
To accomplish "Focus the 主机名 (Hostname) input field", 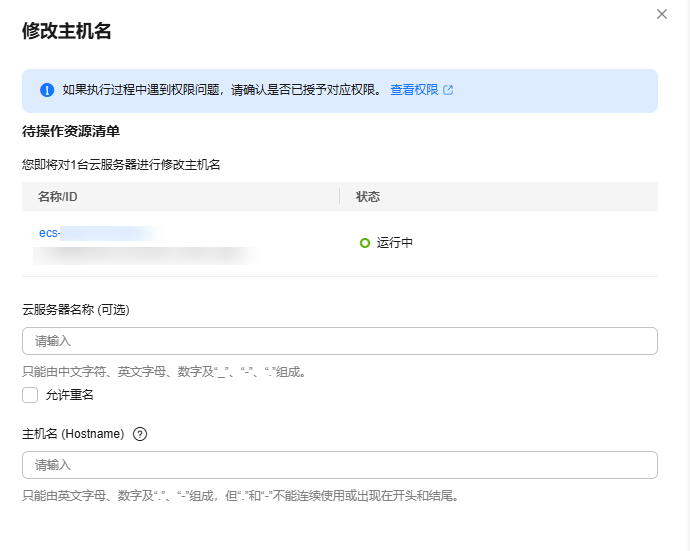I will [339, 465].
